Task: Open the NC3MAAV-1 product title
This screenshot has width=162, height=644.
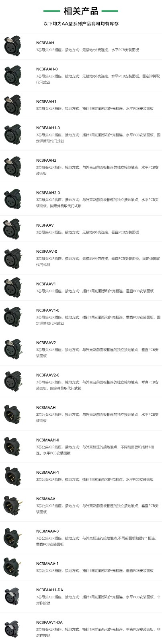Action: 47,564
